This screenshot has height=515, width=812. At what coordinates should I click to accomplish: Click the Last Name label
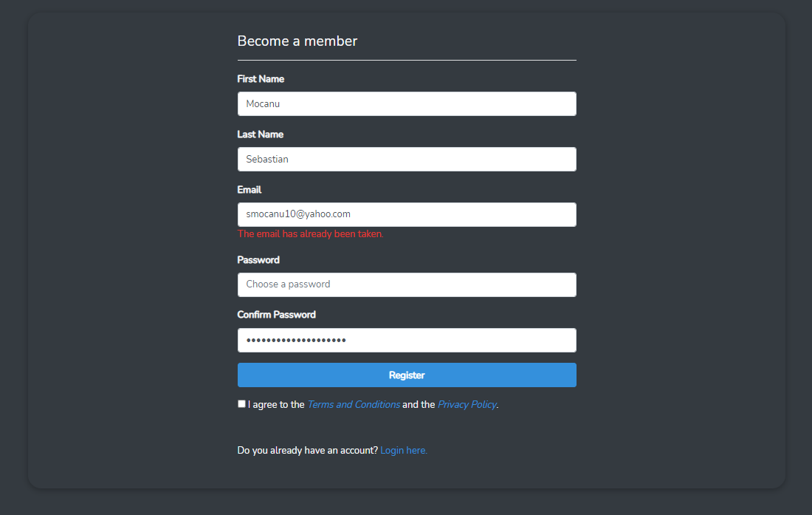point(260,134)
